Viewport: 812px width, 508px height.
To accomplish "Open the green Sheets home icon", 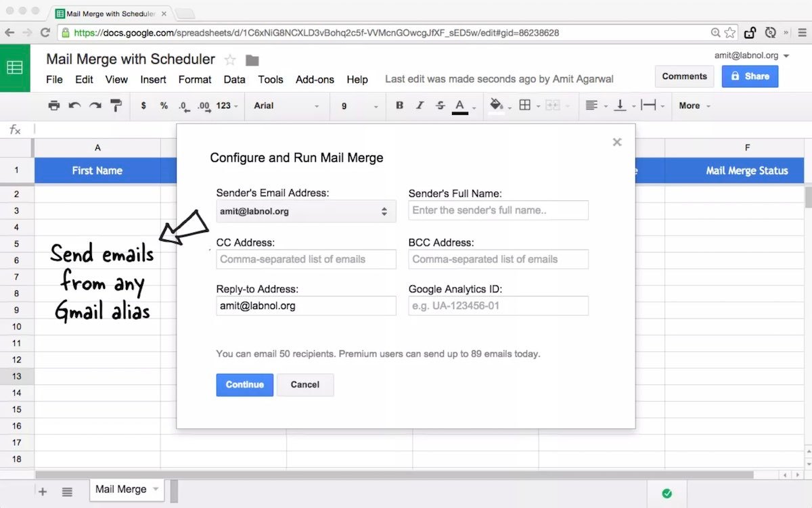I will [x=15, y=68].
